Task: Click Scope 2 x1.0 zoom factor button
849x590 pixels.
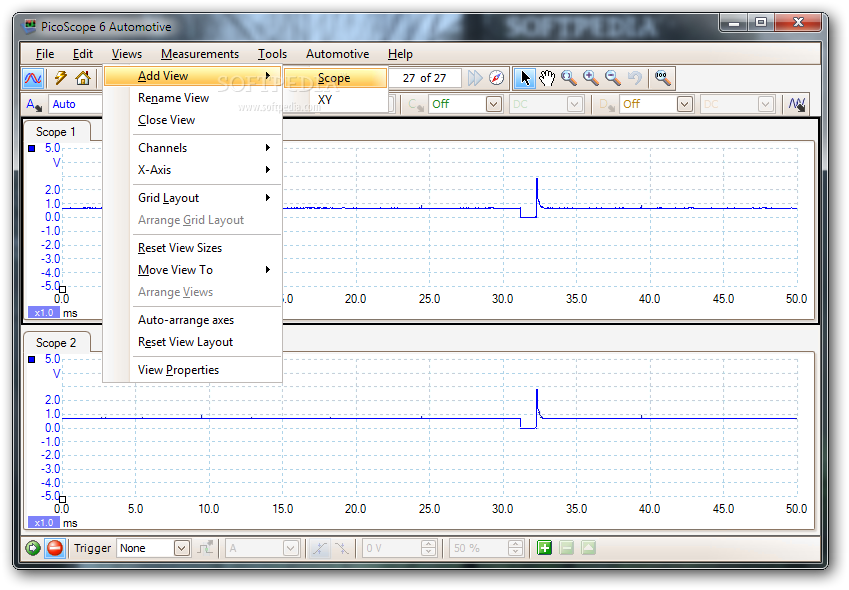Action: (43, 523)
